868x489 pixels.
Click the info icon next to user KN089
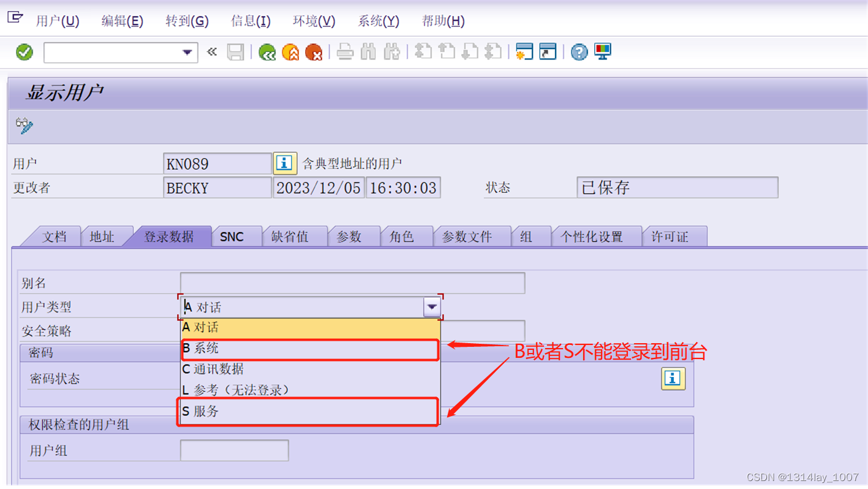click(x=285, y=164)
